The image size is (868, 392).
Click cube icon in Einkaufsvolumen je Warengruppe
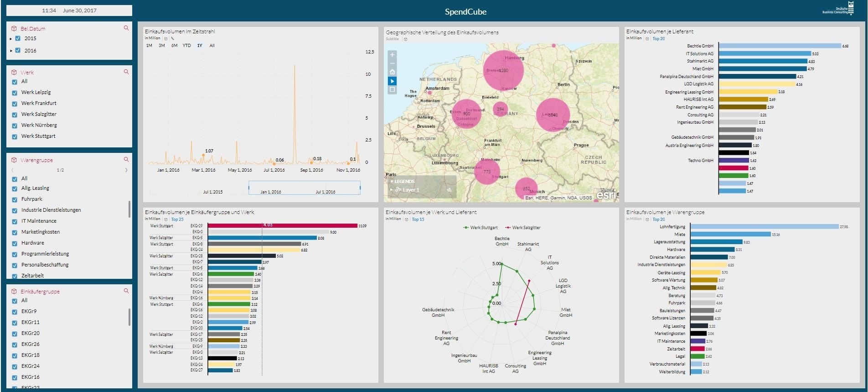[647, 219]
